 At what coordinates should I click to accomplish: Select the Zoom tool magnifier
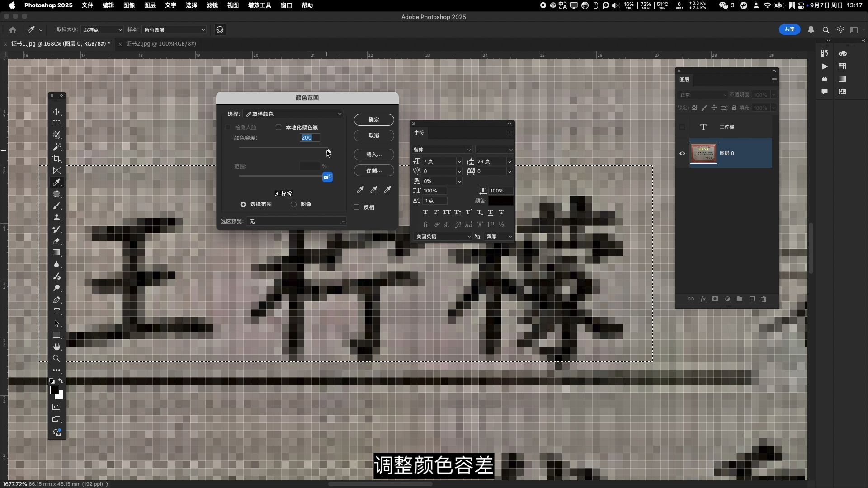pos(57,358)
